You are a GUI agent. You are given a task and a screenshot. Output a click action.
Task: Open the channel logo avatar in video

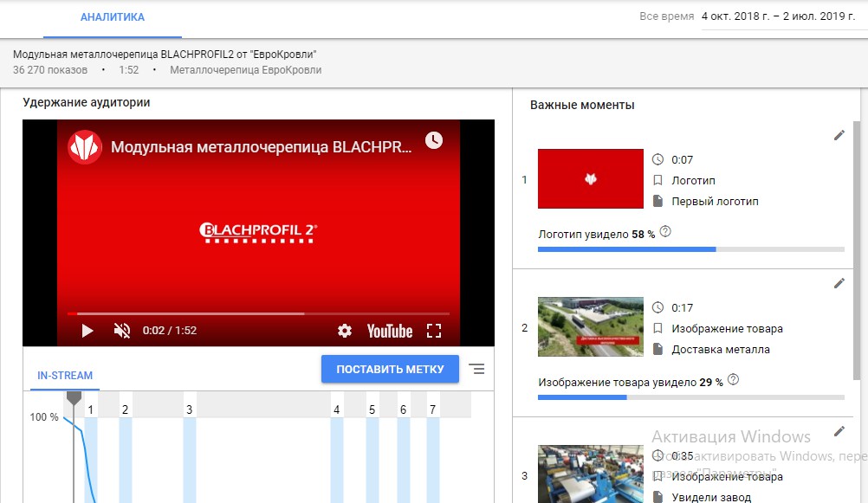pos(85,147)
